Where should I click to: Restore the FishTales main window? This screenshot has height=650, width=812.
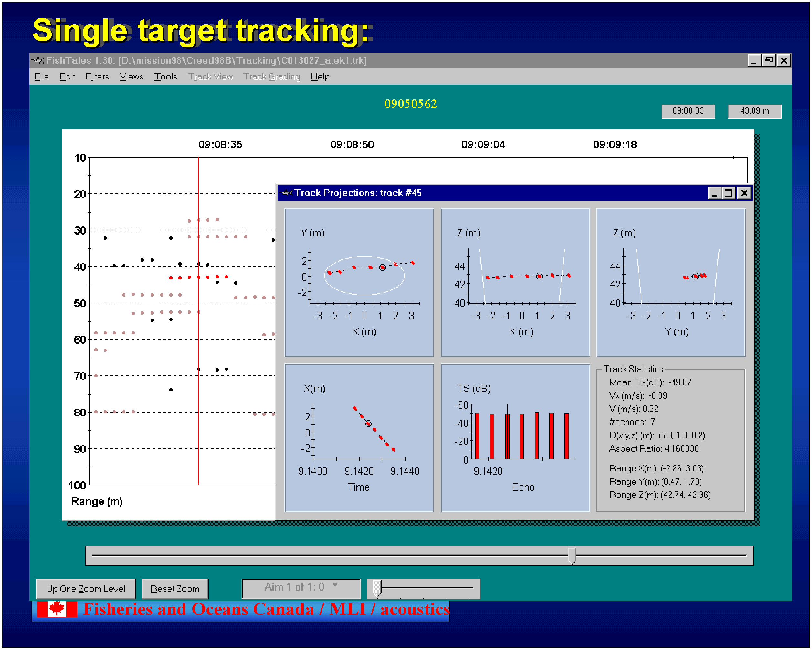click(x=768, y=60)
